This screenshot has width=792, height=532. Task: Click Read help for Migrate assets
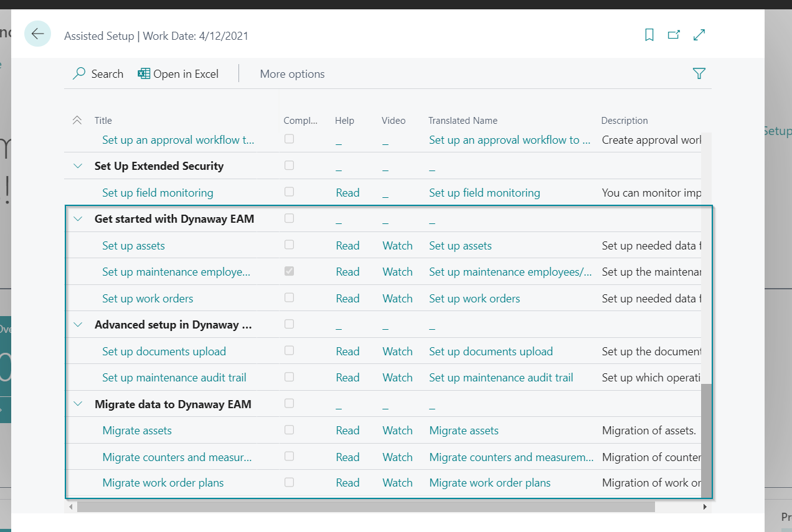coord(347,431)
